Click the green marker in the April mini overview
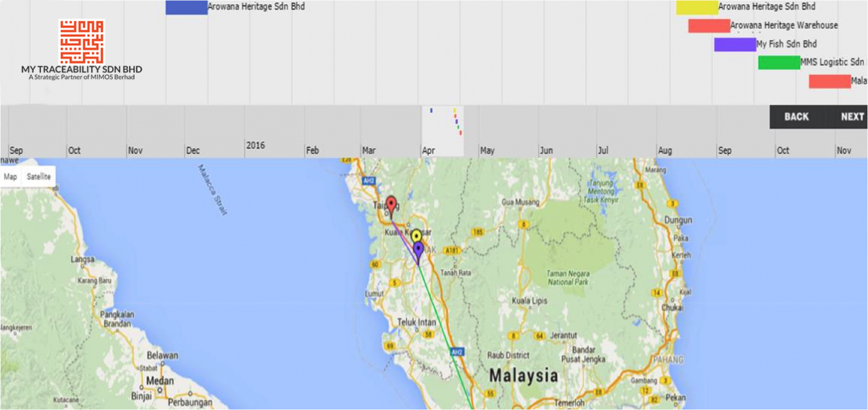 (458, 127)
